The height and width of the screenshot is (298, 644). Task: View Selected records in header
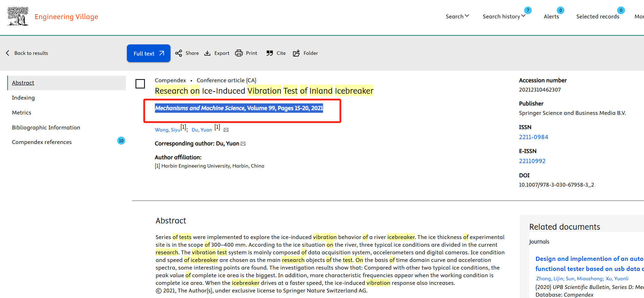click(x=598, y=16)
